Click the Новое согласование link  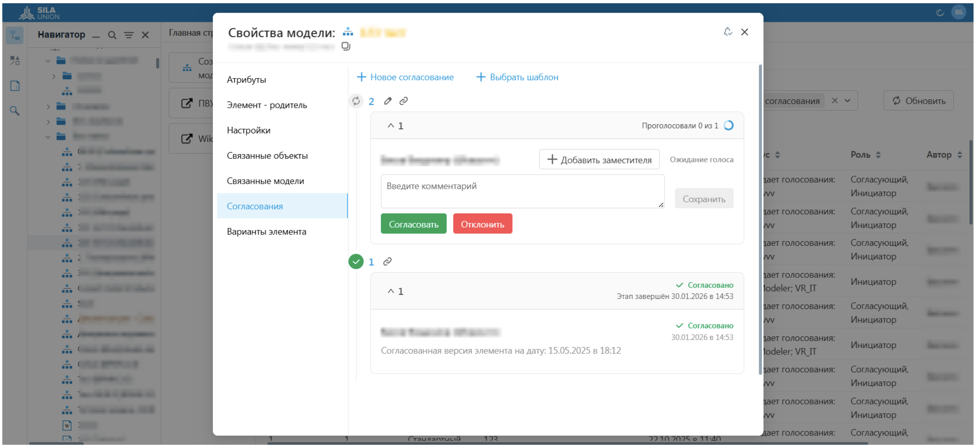click(405, 77)
